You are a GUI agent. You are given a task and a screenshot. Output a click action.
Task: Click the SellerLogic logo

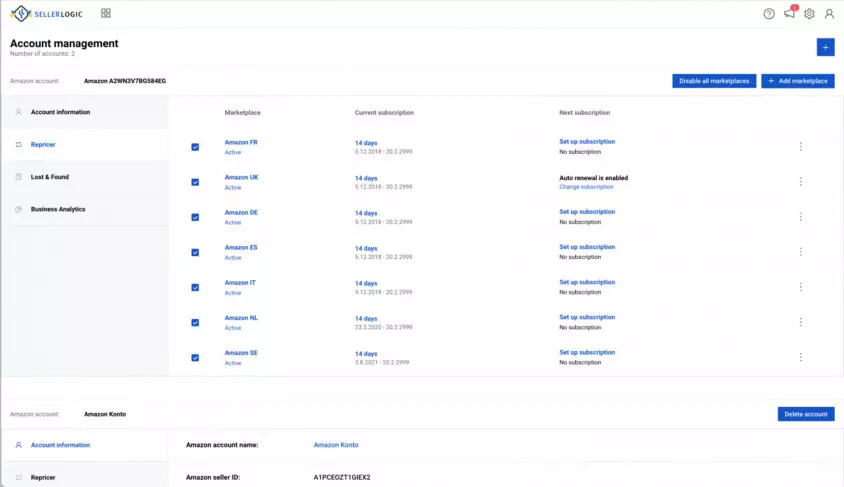click(47, 13)
